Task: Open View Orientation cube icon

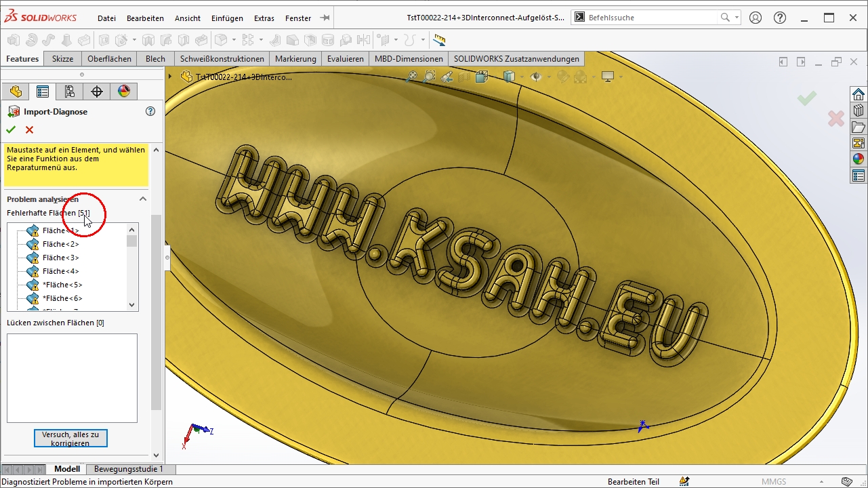Action: 482,77
